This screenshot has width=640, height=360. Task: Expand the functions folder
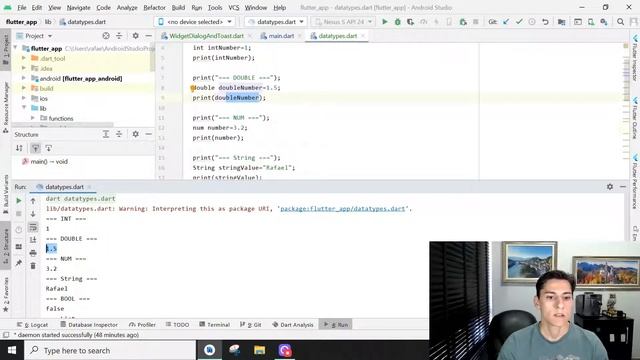[x=33, y=118]
